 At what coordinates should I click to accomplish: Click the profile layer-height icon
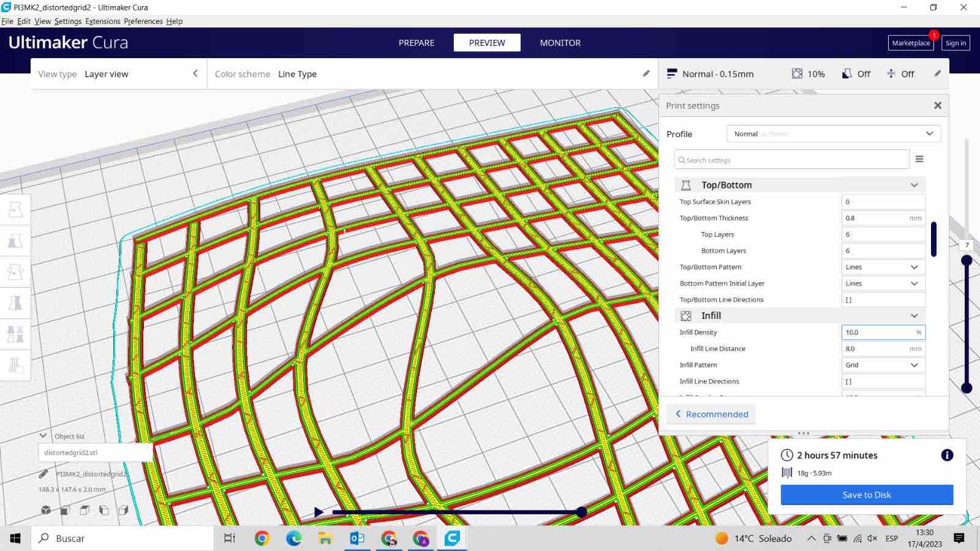672,73
